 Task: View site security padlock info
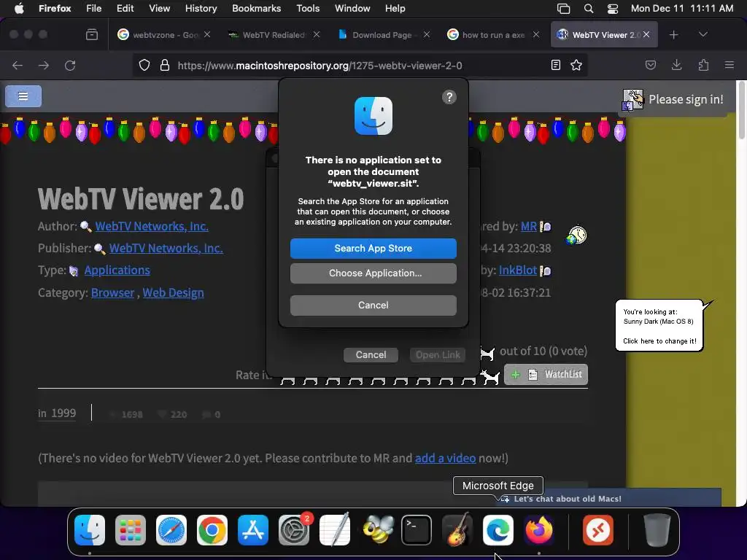click(x=165, y=65)
